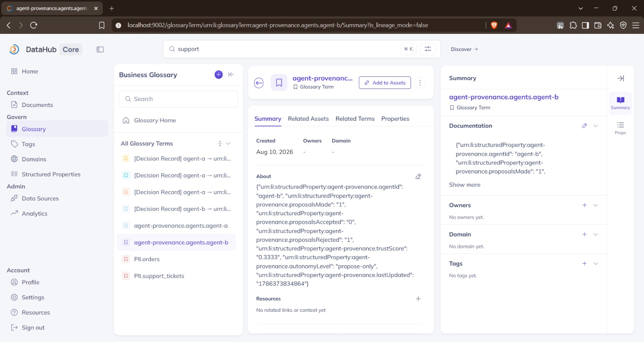Open the browser hamburger menu
This screenshot has height=342, width=644.
(636, 25)
